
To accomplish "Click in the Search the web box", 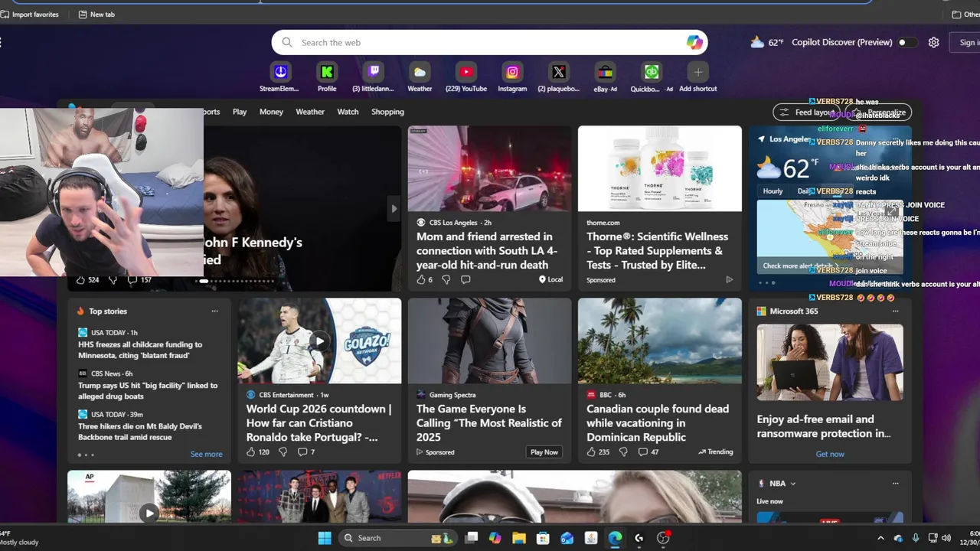I will [x=489, y=43].
